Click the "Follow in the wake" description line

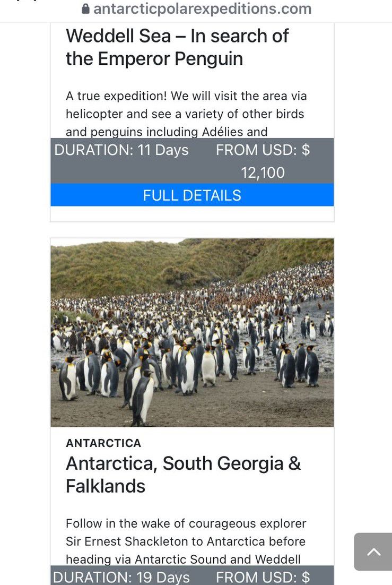(186, 523)
